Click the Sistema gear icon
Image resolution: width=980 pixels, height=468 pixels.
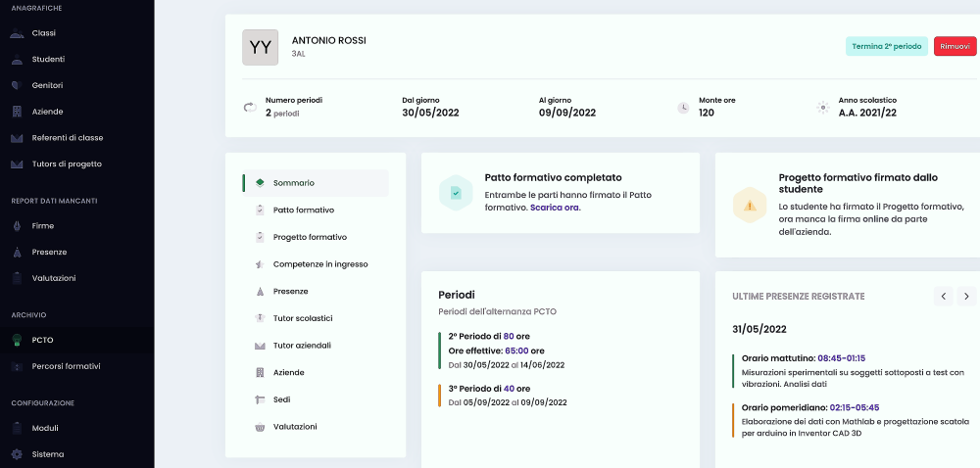(17, 454)
